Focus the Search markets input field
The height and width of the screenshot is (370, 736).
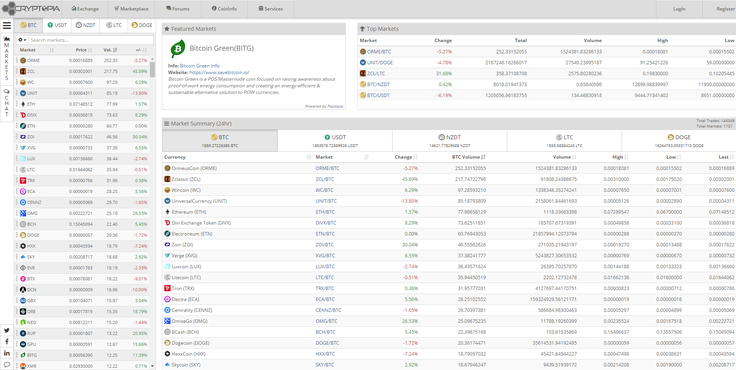tap(91, 40)
